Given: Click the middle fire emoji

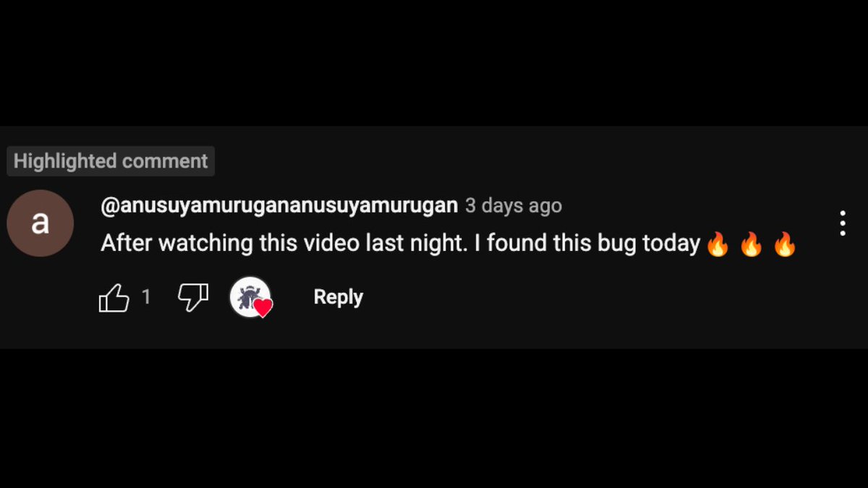Looking at the screenshot, I should point(751,244).
